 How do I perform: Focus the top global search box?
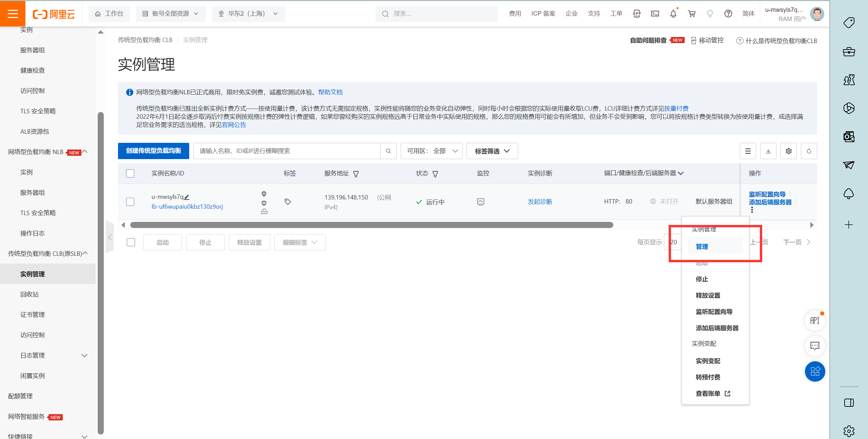tap(436, 14)
